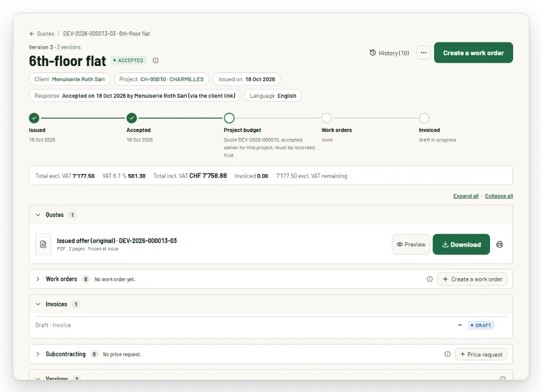Click the Invoiced step circle

[424, 118]
